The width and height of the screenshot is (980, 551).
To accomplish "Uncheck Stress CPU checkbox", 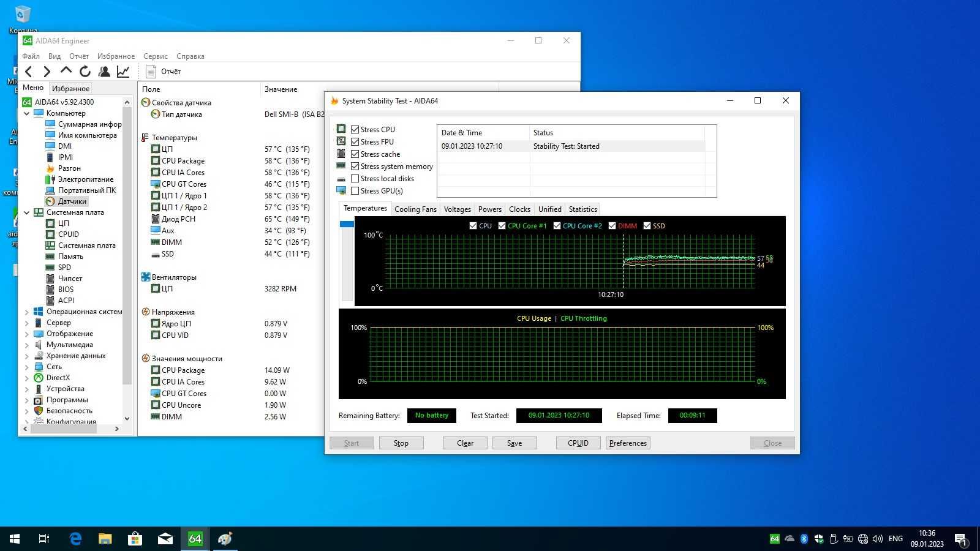I will (x=355, y=129).
